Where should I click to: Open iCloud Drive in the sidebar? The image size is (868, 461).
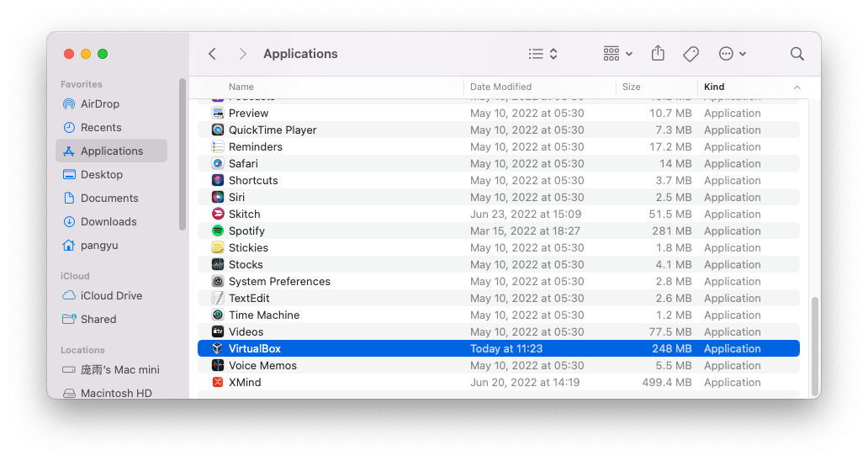[111, 295]
